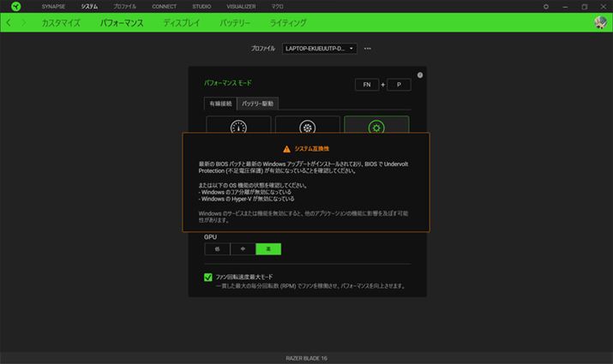Select the speedometer performance mode tile
This screenshot has height=364, width=613.
(x=237, y=126)
